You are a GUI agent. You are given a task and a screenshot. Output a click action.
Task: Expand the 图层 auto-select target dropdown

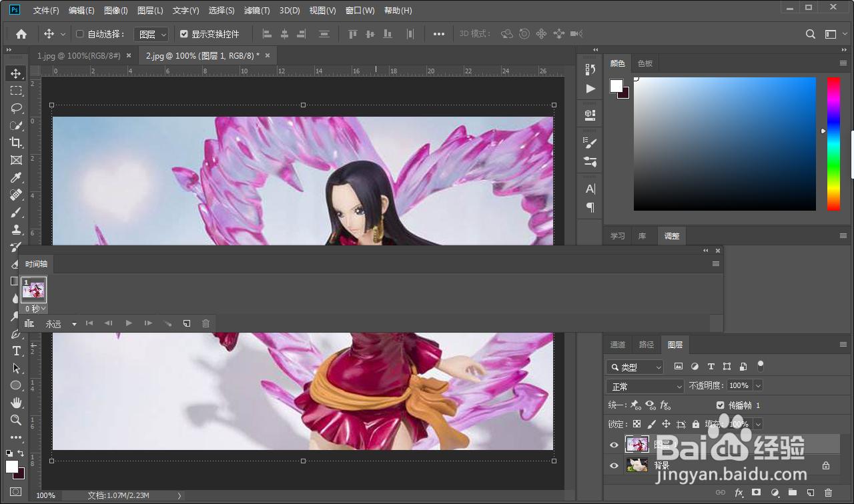tap(151, 34)
